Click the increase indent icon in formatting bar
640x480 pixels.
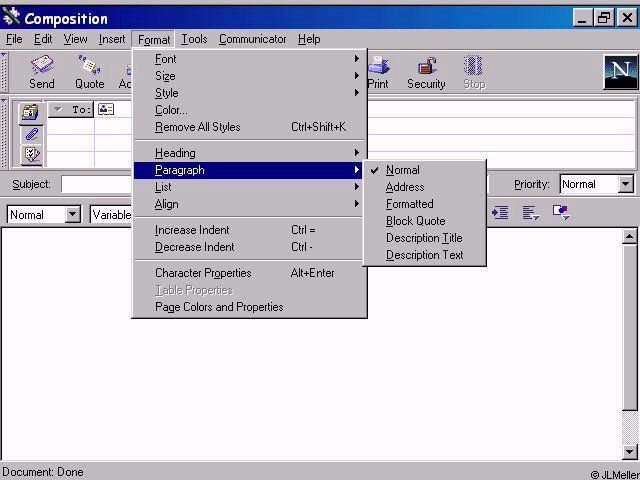[500, 212]
